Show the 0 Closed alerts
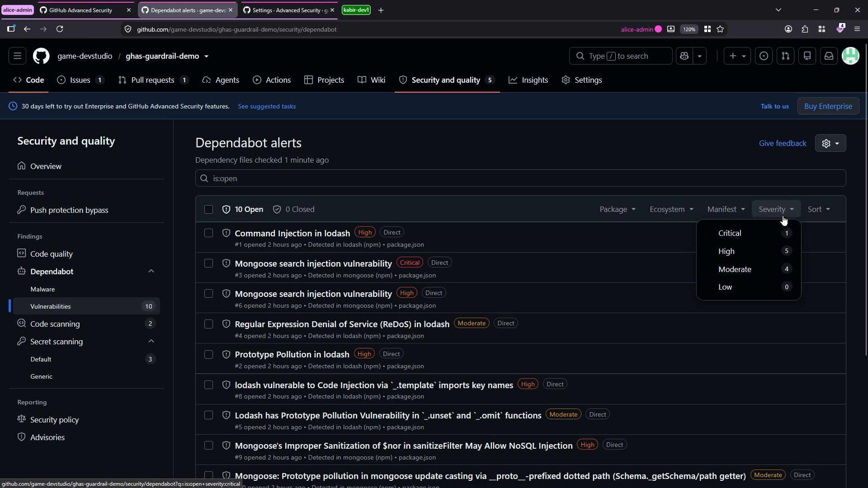Screen dimensions: 868x488 click(x=294, y=209)
